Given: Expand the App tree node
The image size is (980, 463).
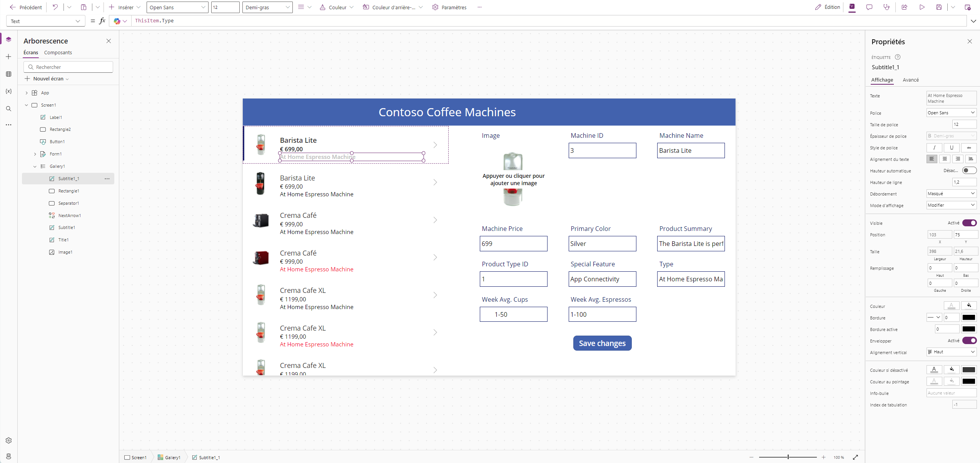Looking at the screenshot, I should tap(27, 93).
